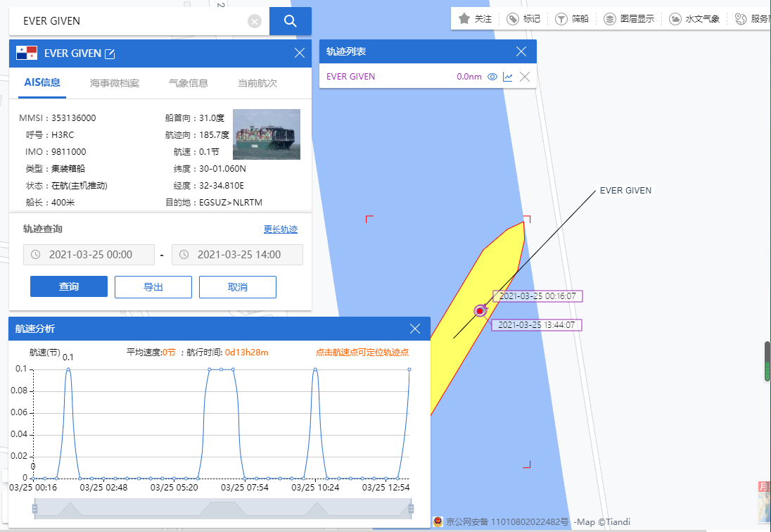Open speed chart icon for EVER GIVEN track
The height and width of the screenshot is (532, 771).
click(x=508, y=77)
